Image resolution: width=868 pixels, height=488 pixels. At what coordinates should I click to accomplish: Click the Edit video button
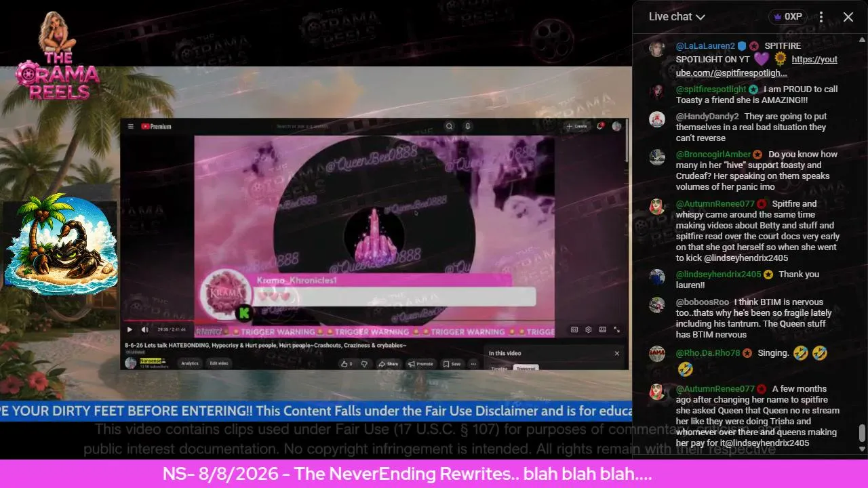(x=219, y=363)
